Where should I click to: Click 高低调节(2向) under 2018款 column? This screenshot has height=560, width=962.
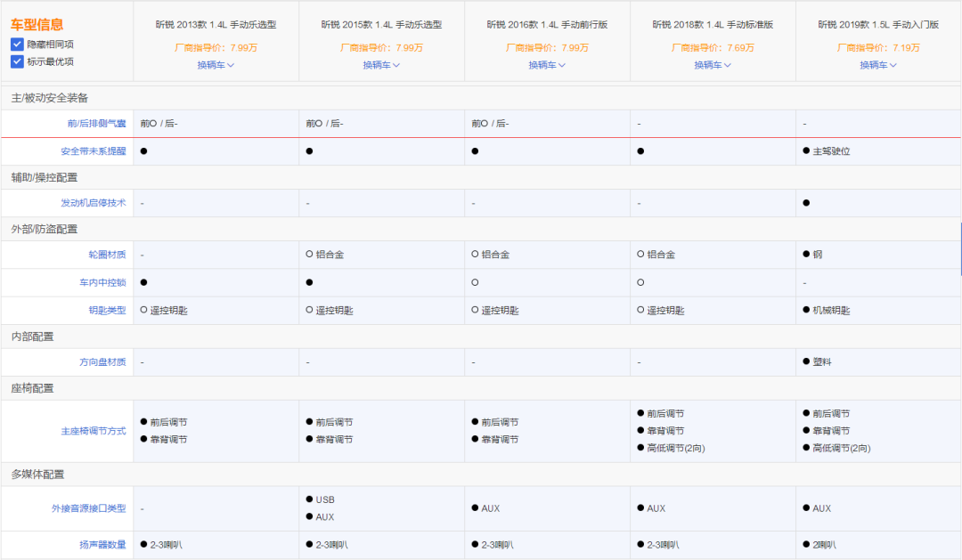[675, 449]
